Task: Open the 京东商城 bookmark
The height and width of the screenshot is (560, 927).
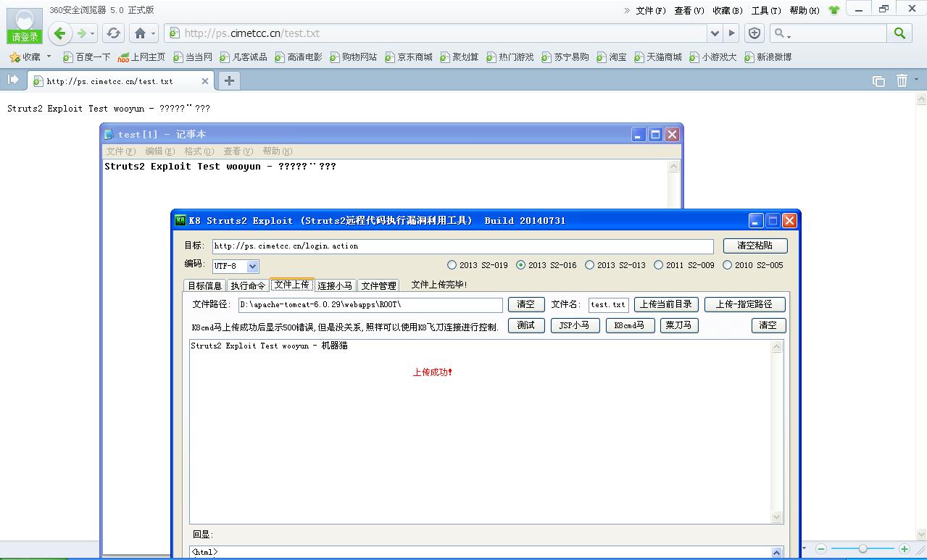Action: click(408, 57)
